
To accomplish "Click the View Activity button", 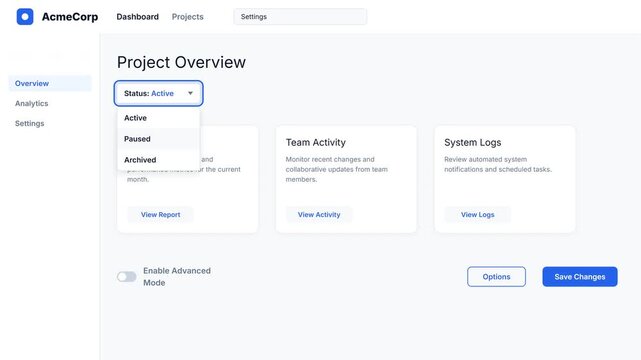I will coord(319,215).
